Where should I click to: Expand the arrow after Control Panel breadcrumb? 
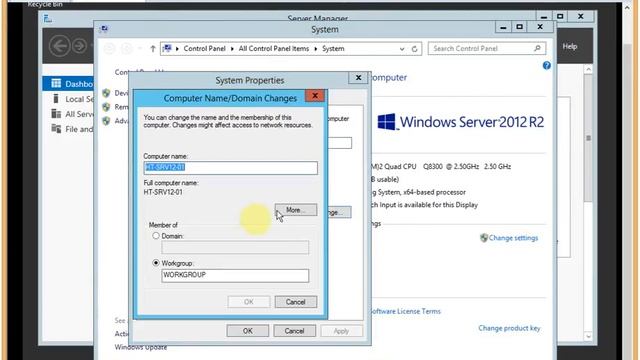232,49
